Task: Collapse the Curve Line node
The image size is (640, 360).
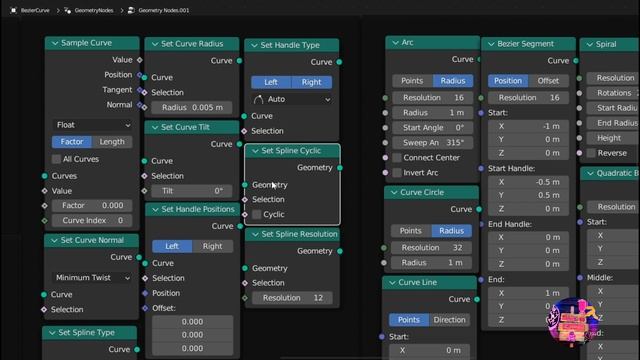Action: click(392, 282)
